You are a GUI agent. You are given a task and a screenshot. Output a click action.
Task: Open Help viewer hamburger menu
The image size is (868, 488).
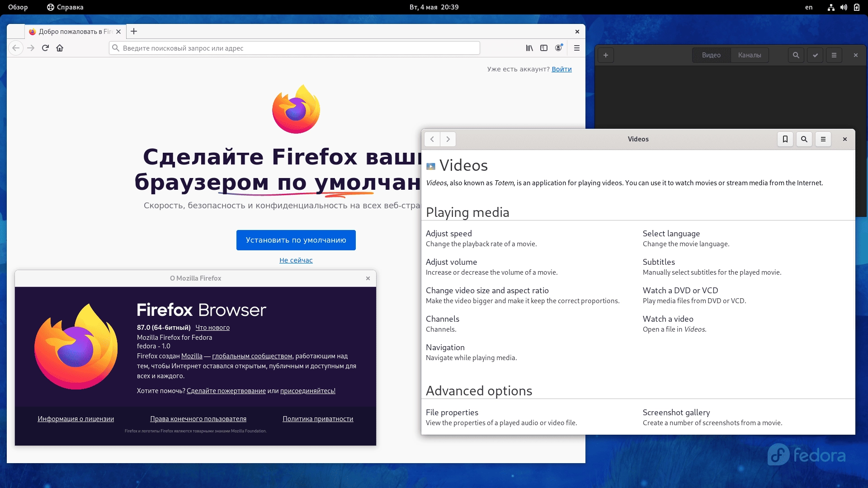pos(823,139)
